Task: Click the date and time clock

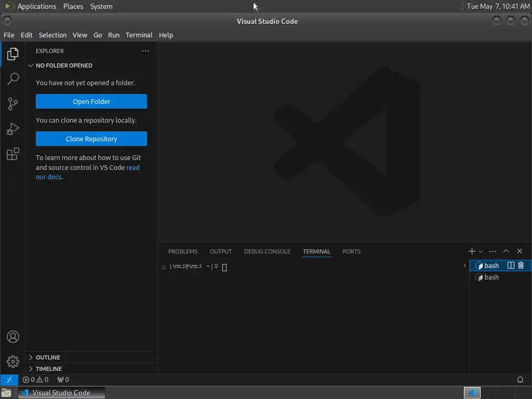Action: tap(498, 6)
